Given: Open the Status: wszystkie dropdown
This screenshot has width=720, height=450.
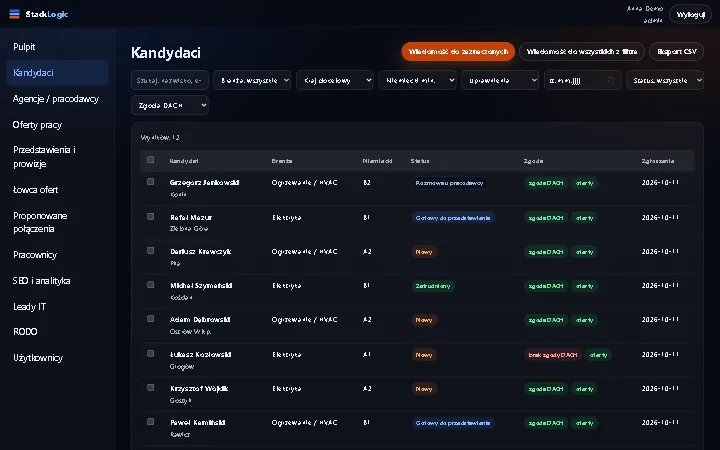Looking at the screenshot, I should pos(665,80).
